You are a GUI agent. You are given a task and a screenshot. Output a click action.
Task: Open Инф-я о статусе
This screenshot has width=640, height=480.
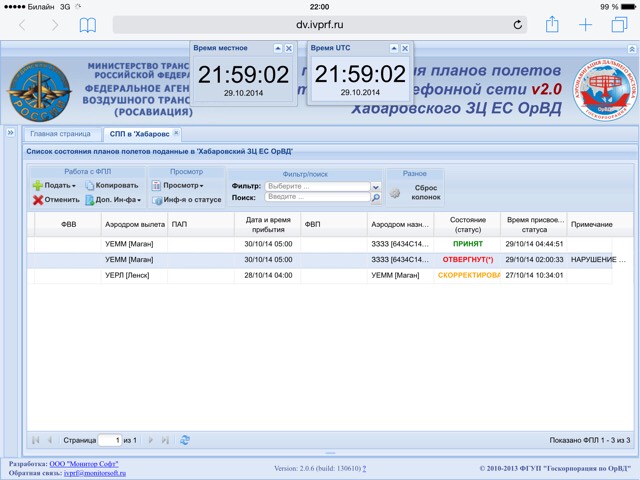pos(187,200)
